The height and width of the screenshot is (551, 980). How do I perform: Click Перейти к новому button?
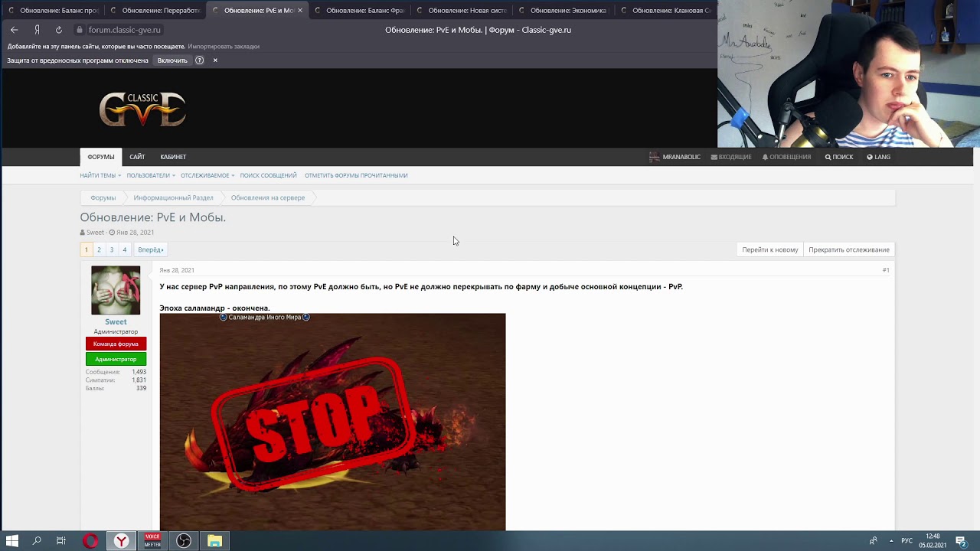coord(769,249)
